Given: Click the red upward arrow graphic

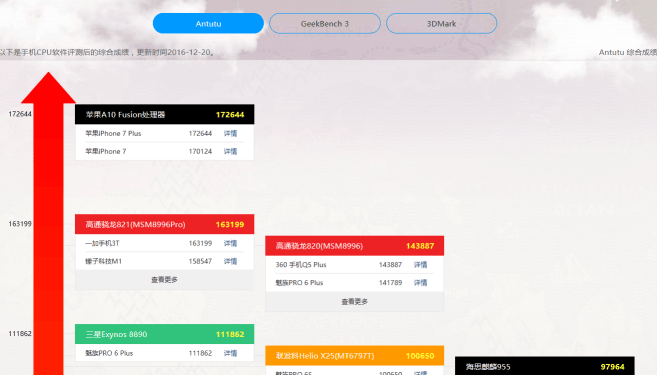Looking at the screenshot, I should tap(48, 223).
